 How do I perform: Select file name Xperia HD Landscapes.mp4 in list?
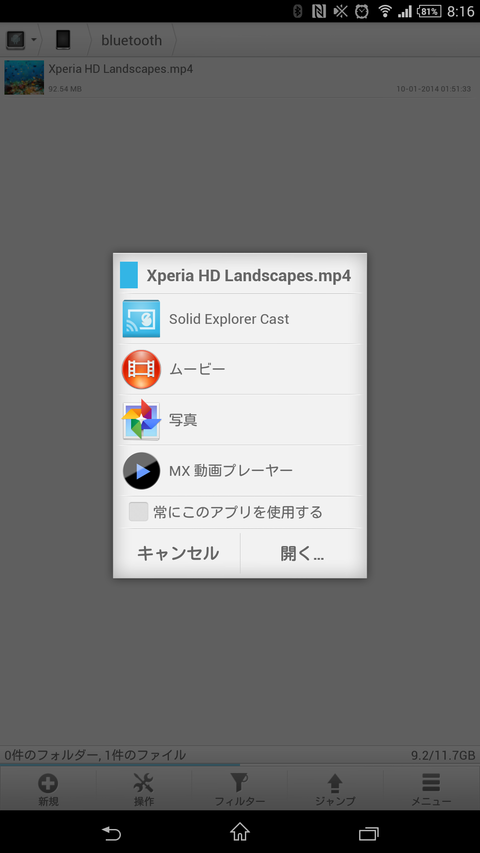coord(121,69)
